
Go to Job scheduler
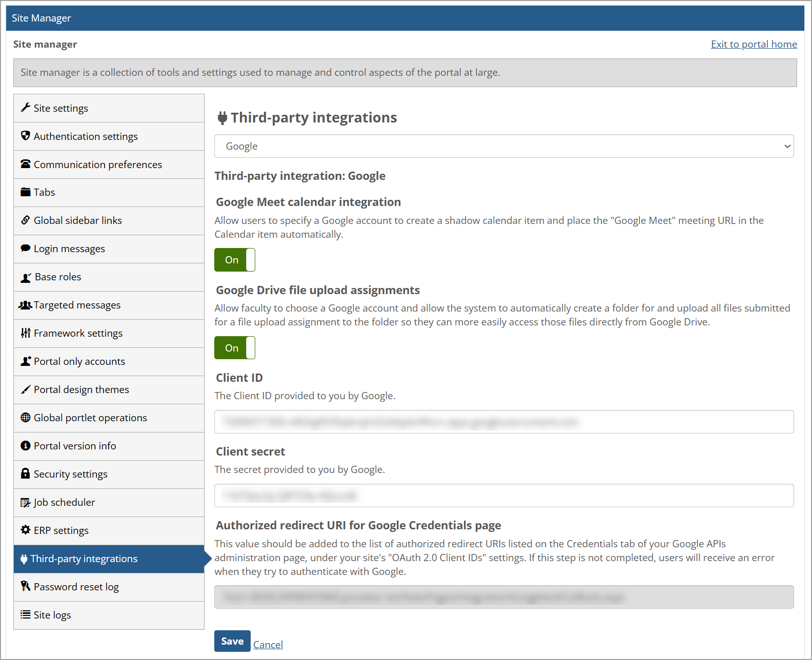coord(109,503)
